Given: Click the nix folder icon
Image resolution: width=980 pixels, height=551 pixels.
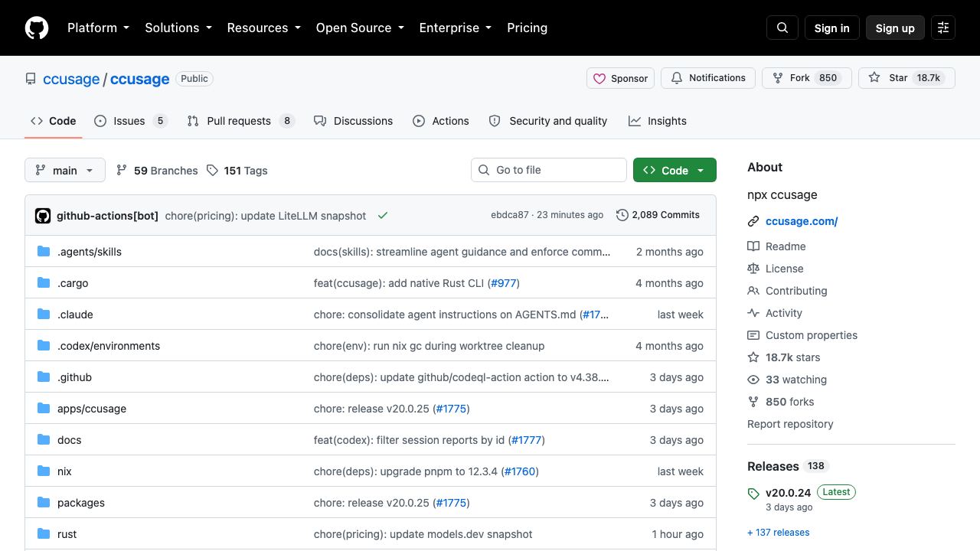Looking at the screenshot, I should tap(44, 471).
